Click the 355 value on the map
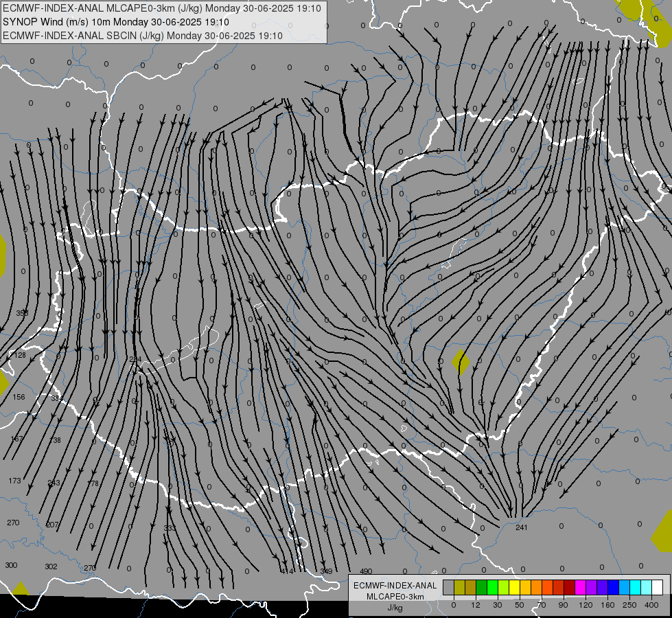The image size is (672, 618). [22, 313]
